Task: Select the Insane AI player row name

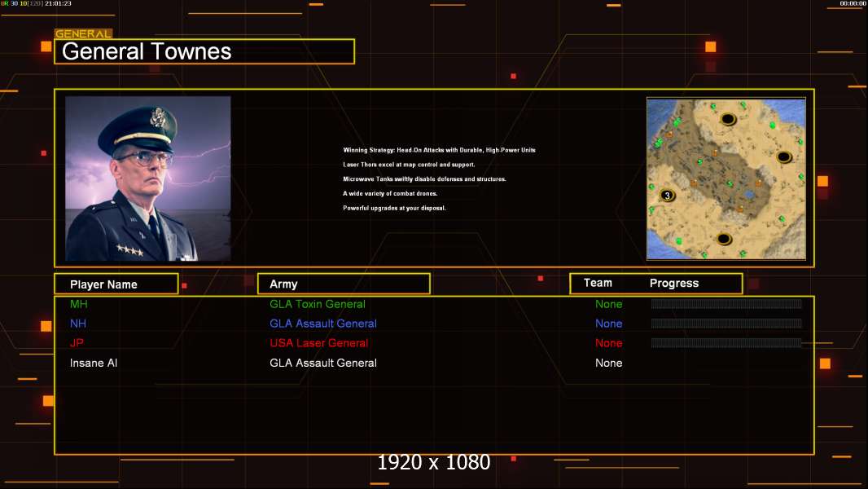Action: 94,363
